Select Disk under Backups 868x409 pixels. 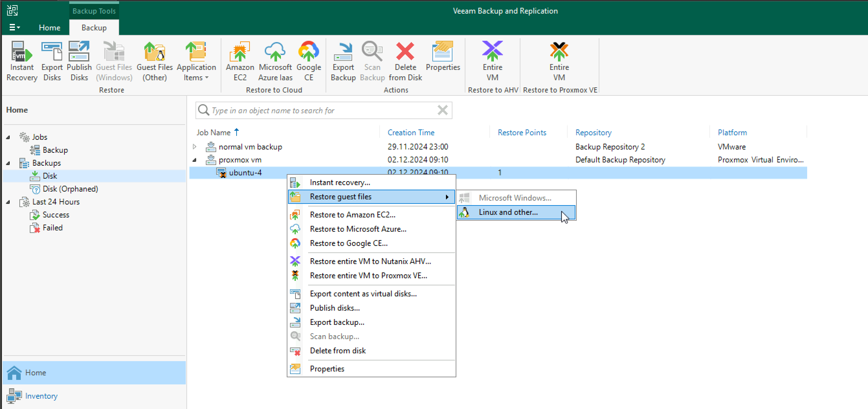point(43,176)
